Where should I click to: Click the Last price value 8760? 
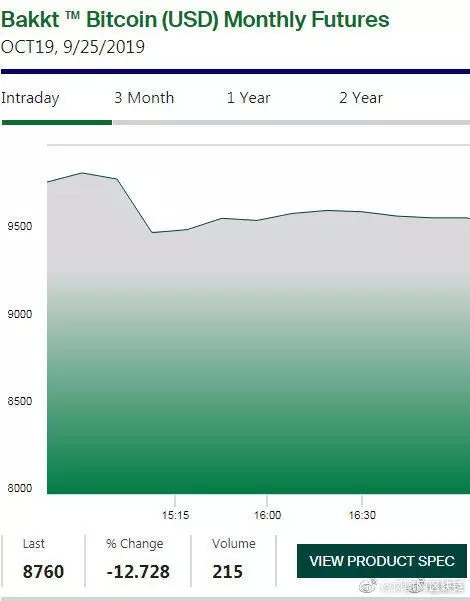[43, 571]
